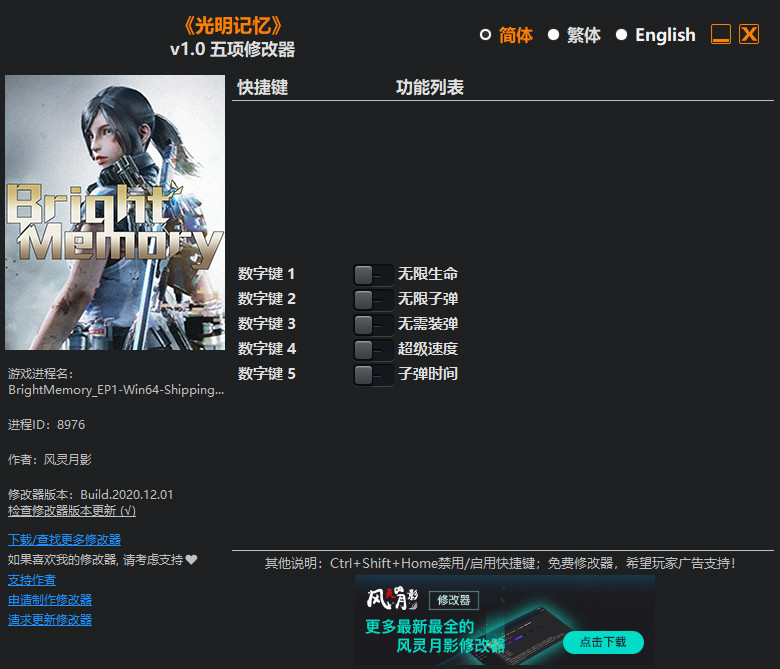
Task: Click the 请求更新修改器 link
Action: 50,620
